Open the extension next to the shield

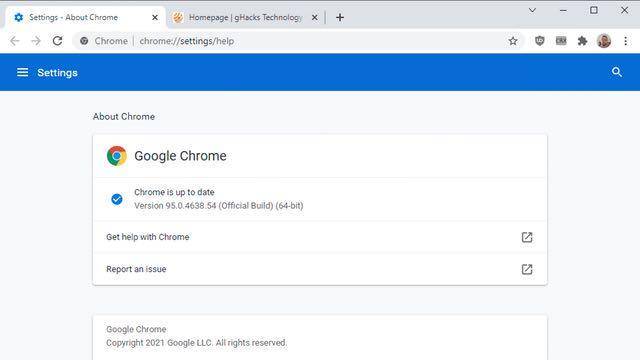[x=561, y=41]
